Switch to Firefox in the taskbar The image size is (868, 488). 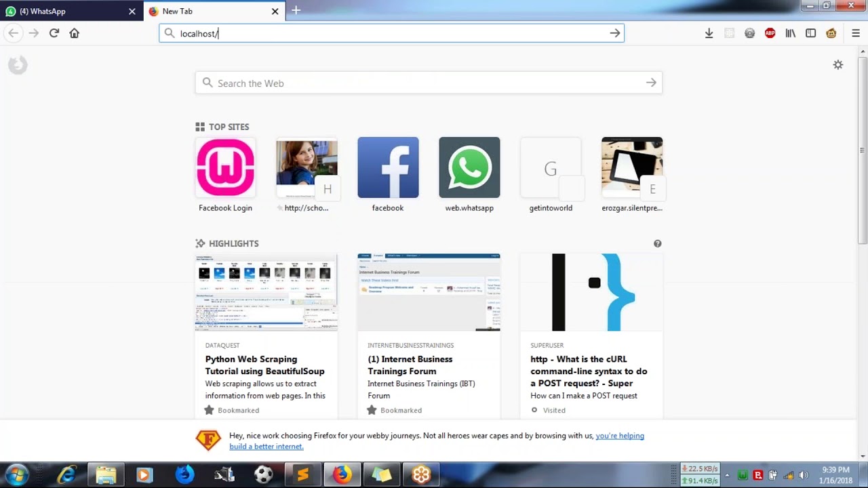point(342,474)
